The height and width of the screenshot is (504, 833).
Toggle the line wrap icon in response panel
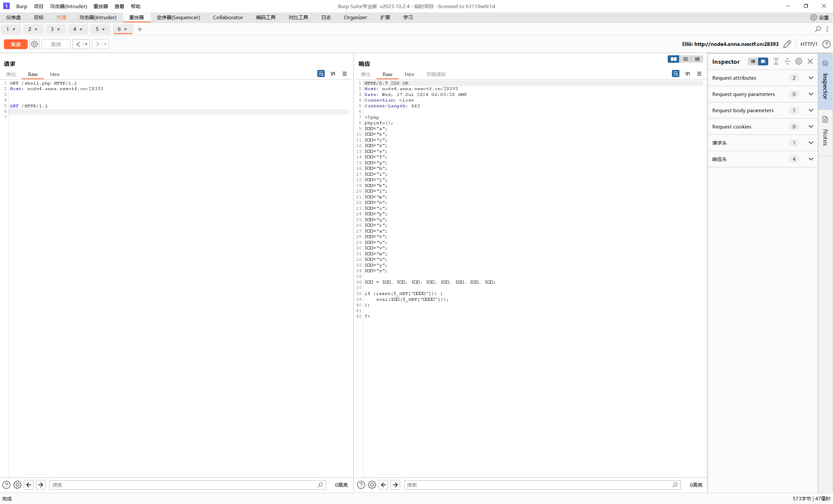pos(675,74)
